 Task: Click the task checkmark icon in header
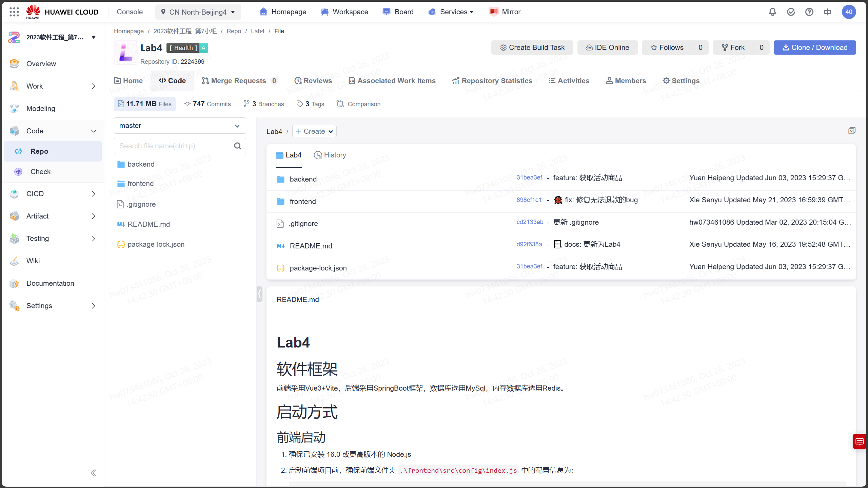(x=791, y=12)
